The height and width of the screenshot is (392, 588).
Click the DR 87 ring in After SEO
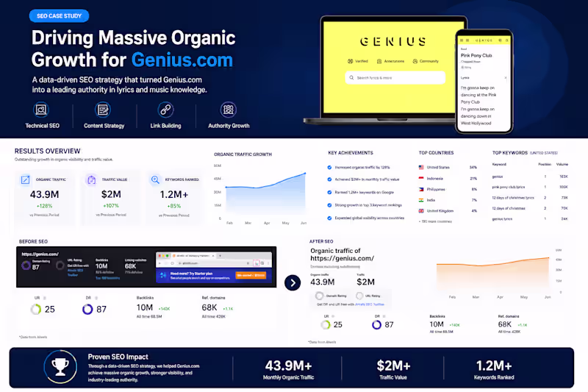(376, 325)
